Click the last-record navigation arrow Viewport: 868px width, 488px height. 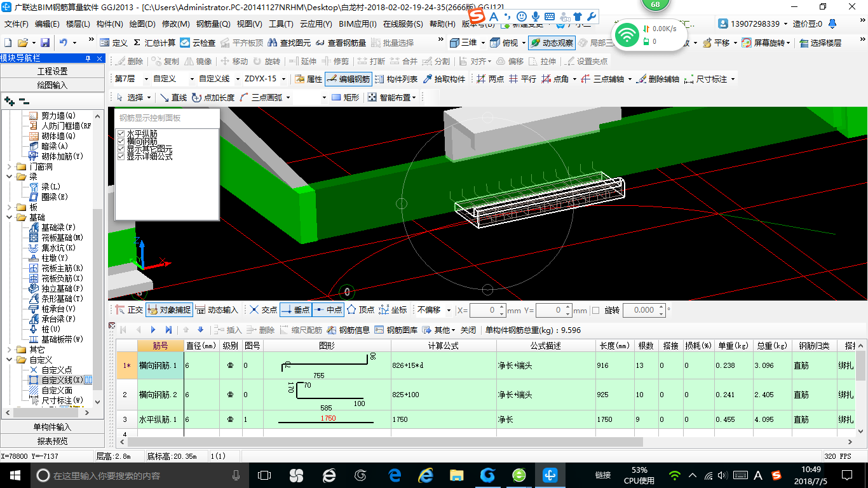coord(168,330)
